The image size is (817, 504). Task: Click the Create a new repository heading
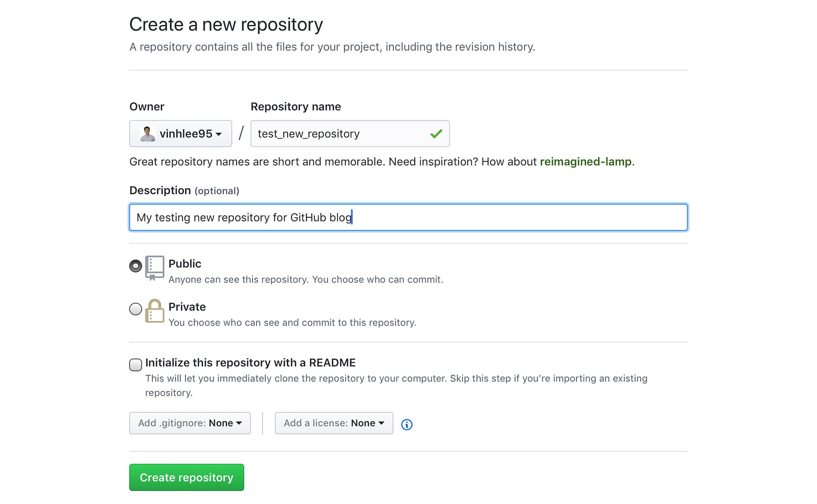pos(226,25)
